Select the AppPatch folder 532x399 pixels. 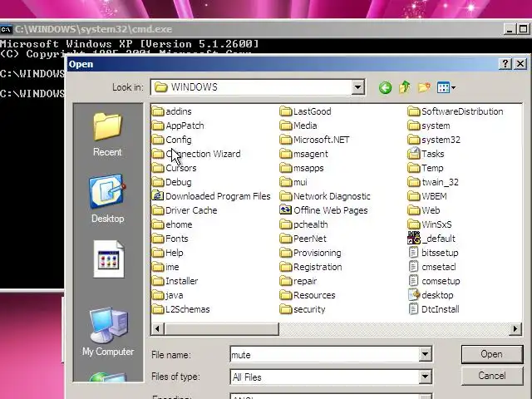178,126
